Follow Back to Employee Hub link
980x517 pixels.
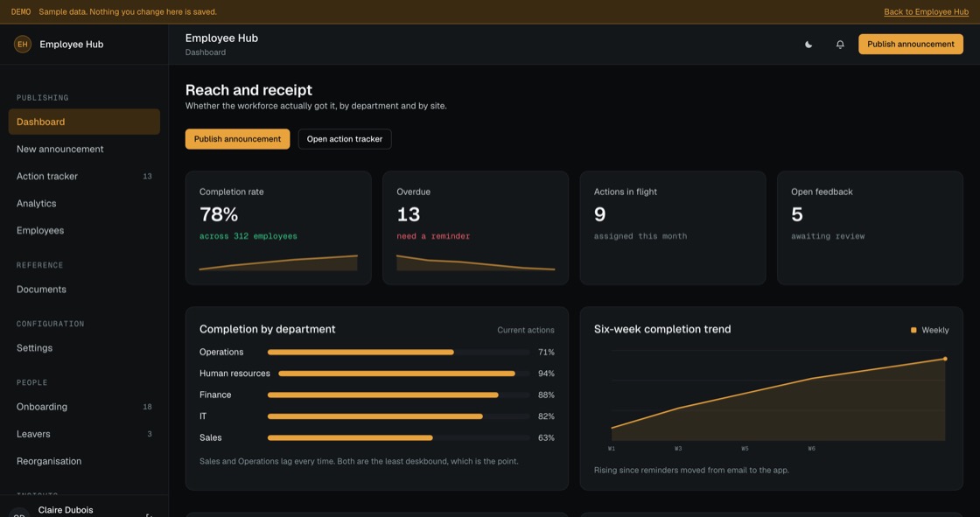pyautogui.click(x=926, y=12)
